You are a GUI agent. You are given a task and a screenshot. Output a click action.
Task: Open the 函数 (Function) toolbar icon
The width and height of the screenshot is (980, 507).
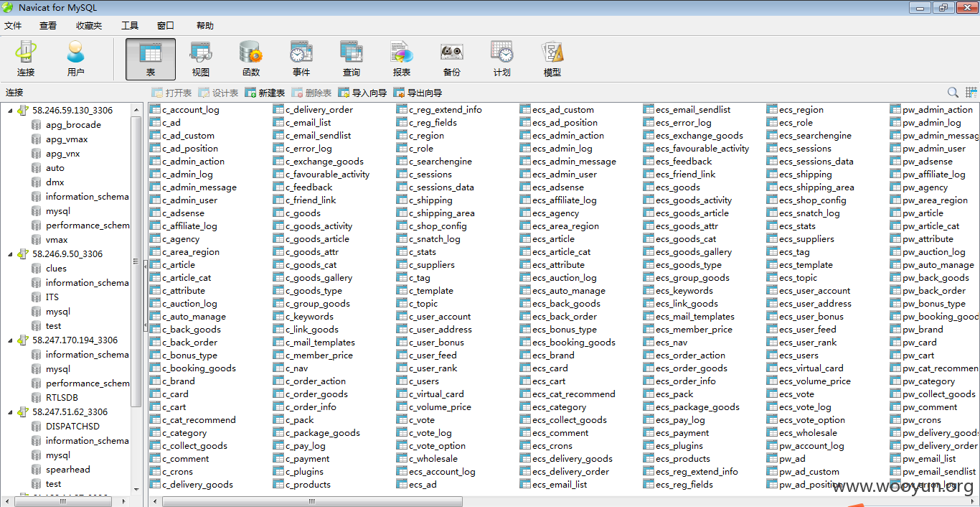(251, 59)
